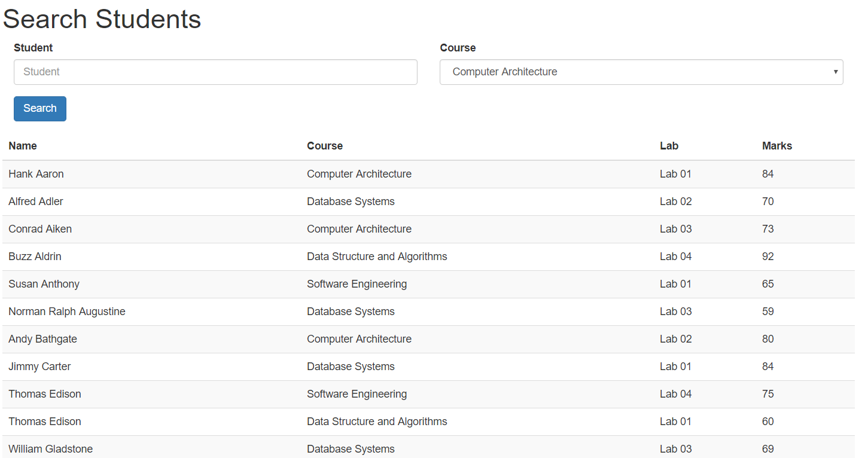Image resolution: width=868 pixels, height=458 pixels.
Task: Click Buzz Aldrin's marks value 92
Action: 768,257
